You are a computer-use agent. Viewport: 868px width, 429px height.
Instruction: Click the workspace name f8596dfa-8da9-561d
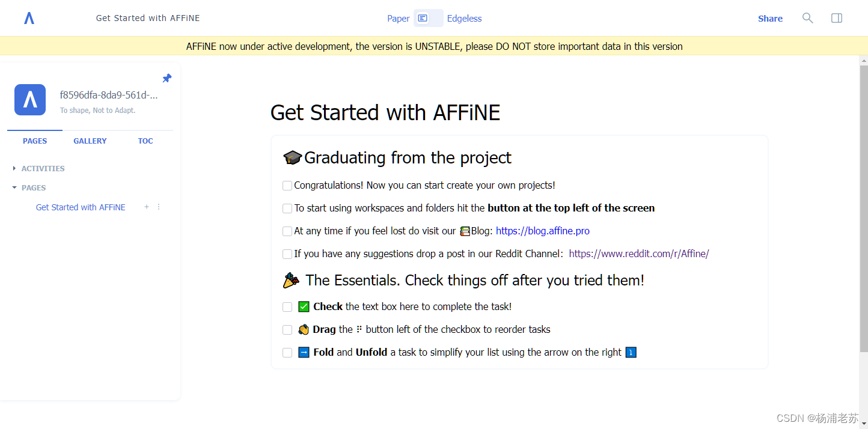point(109,95)
